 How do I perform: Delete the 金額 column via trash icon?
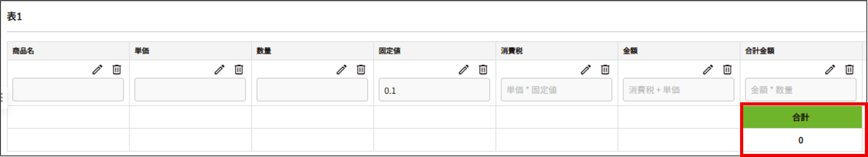pyautogui.click(x=727, y=70)
